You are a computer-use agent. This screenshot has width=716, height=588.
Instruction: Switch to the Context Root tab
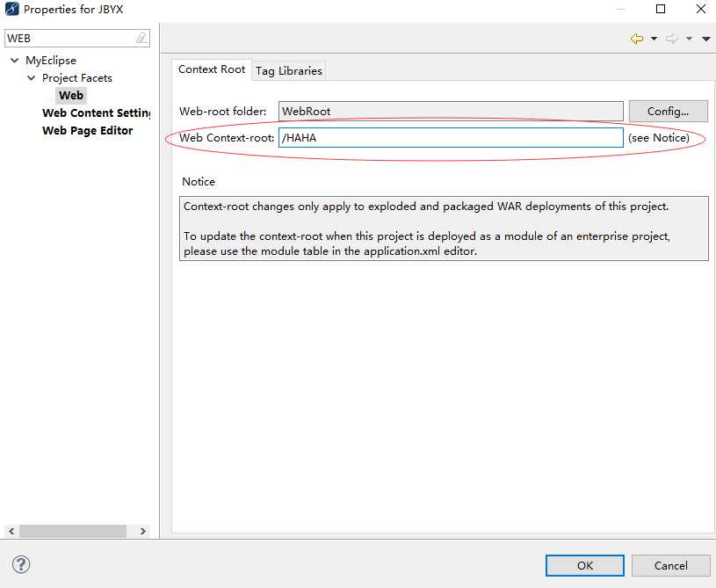point(212,69)
